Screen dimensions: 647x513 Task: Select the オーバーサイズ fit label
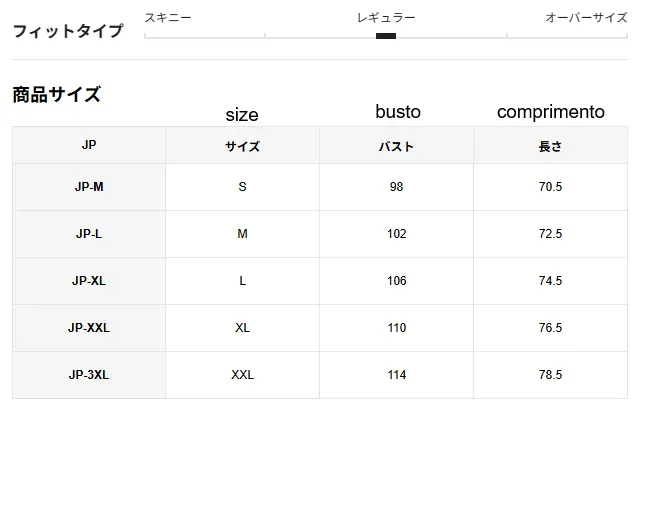click(x=586, y=18)
